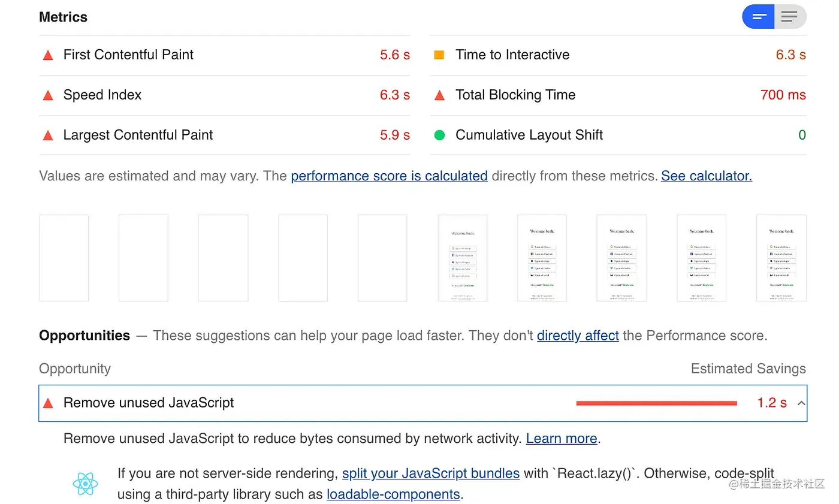The width and height of the screenshot is (839, 504).
Task: Visit the 'loadable-components' link
Action: (393, 494)
